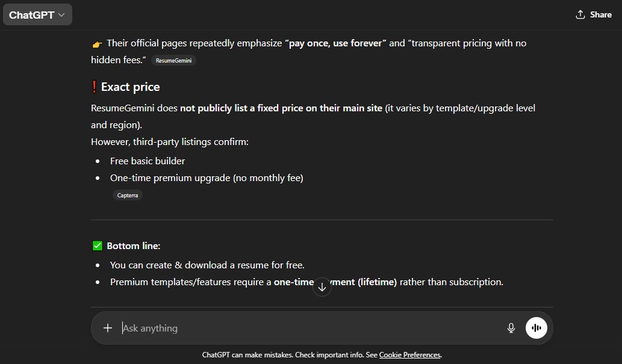Click the Share button
Screen dimensions: 622x364
(x=593, y=14)
